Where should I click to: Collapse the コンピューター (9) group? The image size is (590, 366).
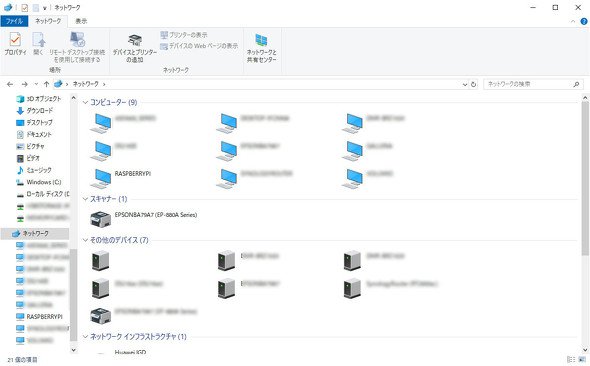point(85,102)
